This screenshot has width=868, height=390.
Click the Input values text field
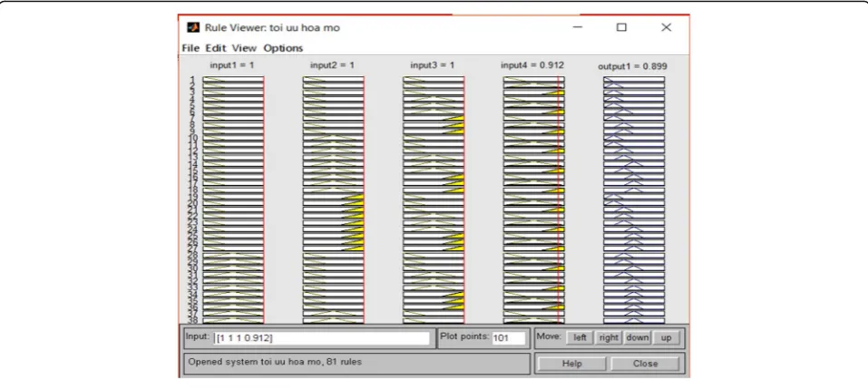tap(322, 338)
